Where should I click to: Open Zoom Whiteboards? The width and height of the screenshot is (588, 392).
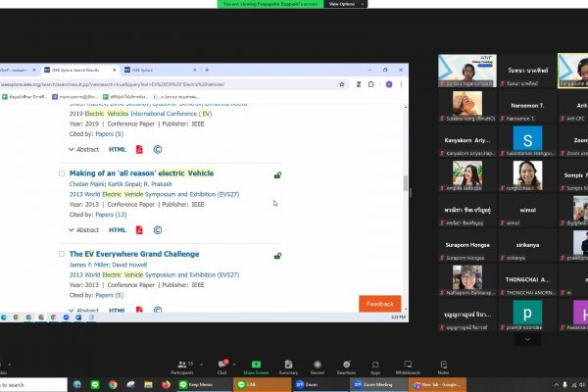(x=408, y=367)
